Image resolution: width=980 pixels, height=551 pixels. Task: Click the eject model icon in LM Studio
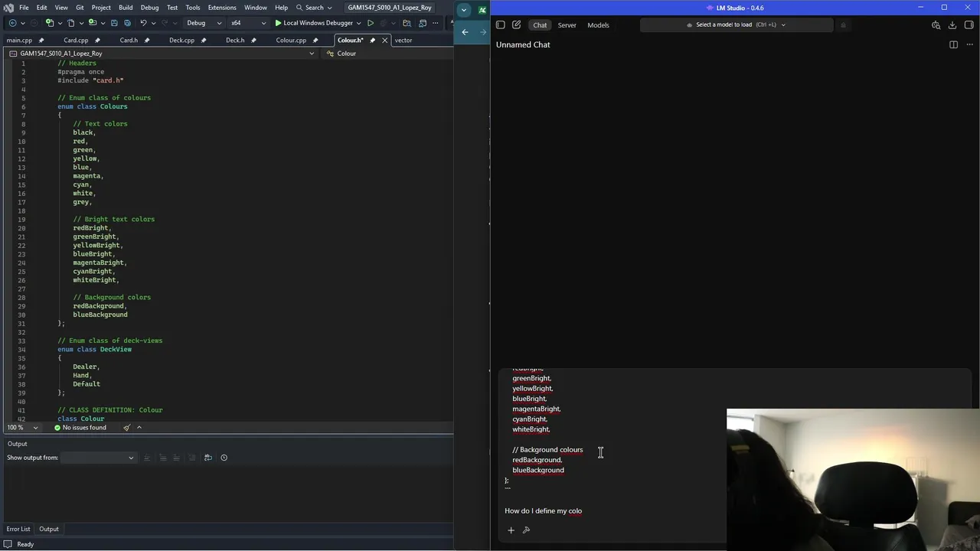(843, 24)
